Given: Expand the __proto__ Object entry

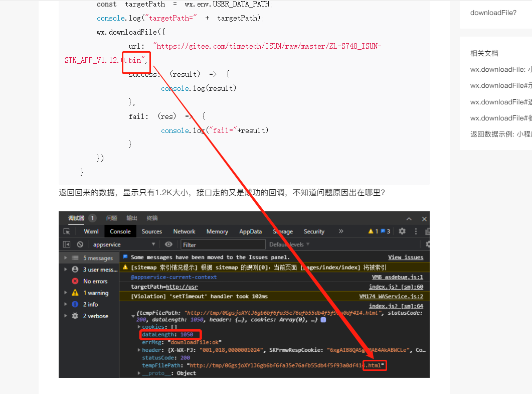Looking at the screenshot, I should tap(139, 373).
